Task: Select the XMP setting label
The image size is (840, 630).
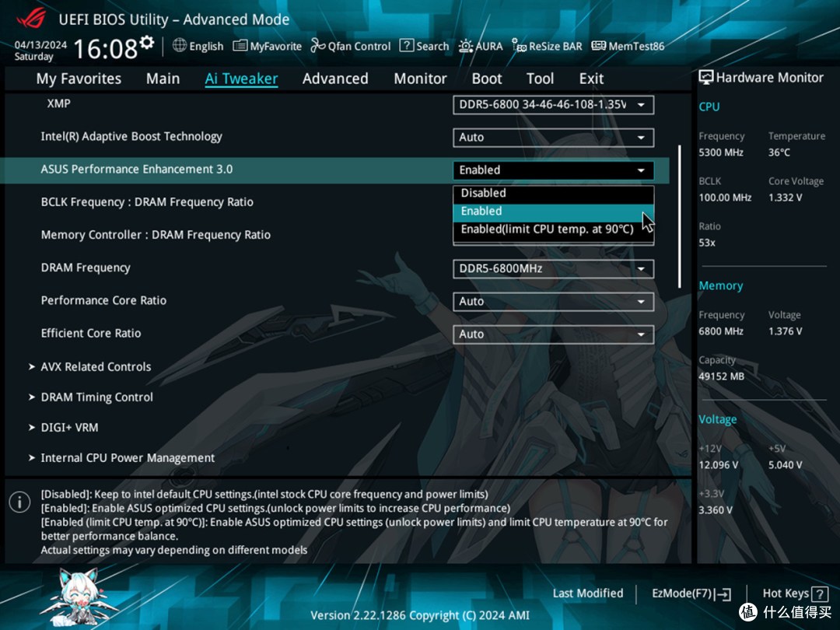Action: (58, 103)
